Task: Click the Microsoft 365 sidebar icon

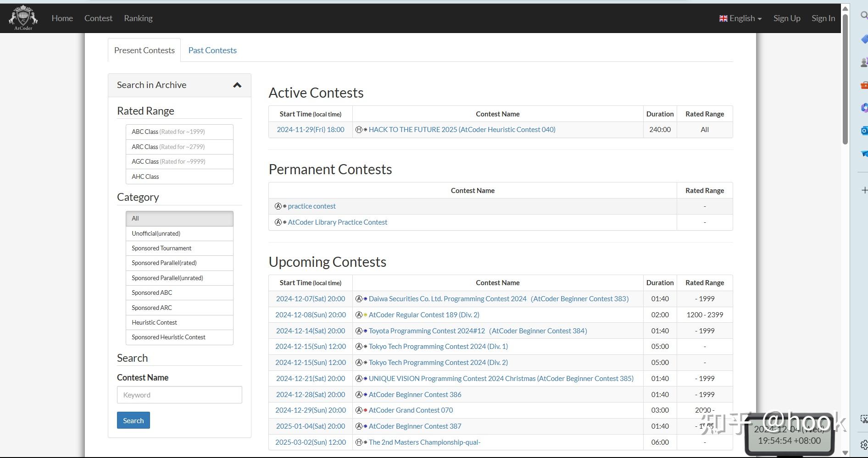Action: [x=864, y=108]
